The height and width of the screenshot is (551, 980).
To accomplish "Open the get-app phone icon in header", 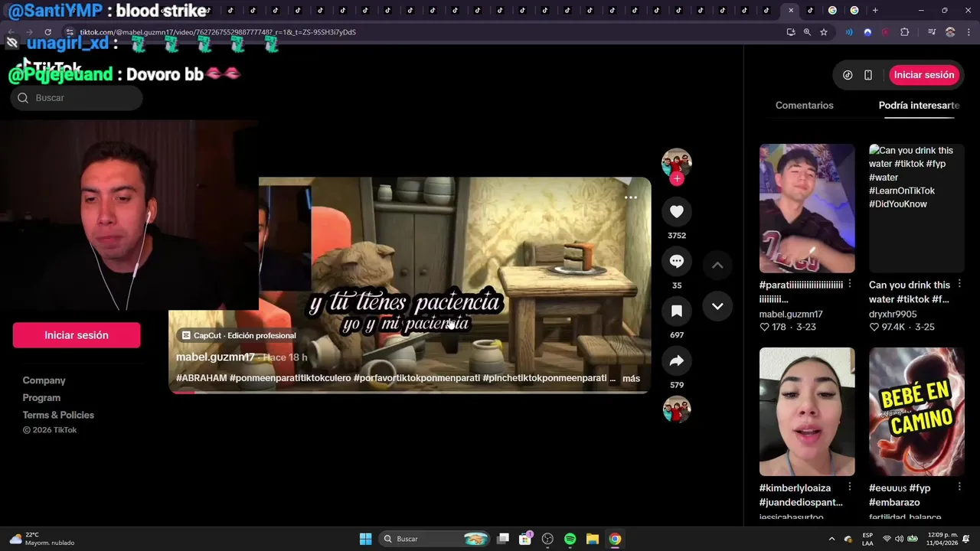I will click(x=868, y=75).
